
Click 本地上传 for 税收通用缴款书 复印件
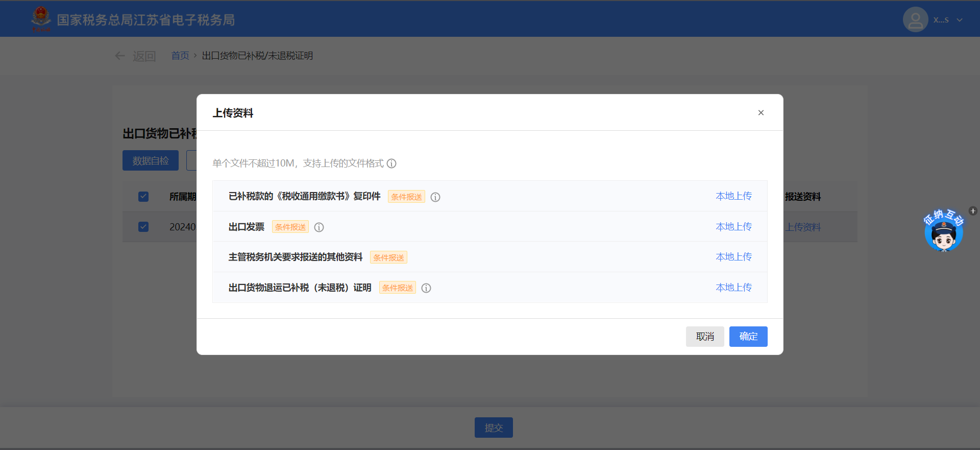tap(733, 196)
